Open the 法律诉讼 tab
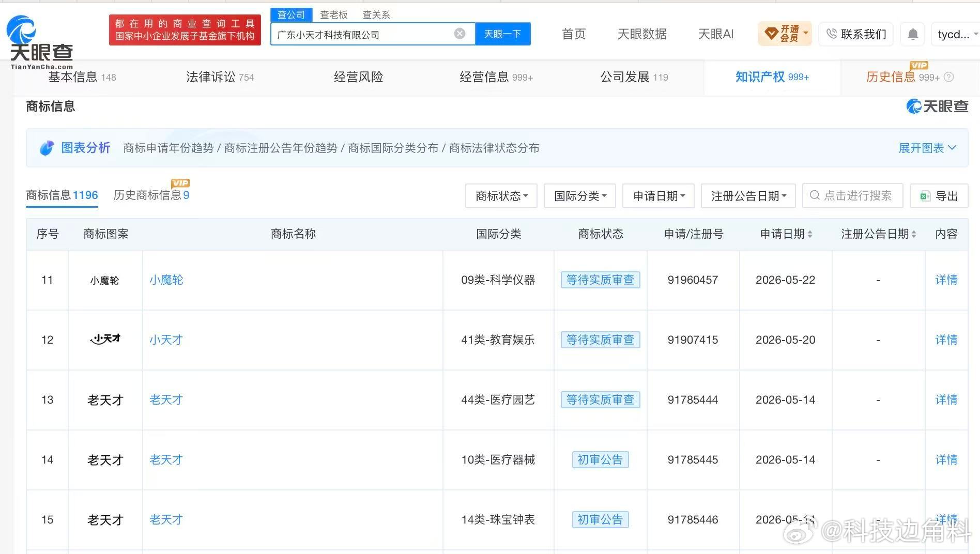 click(x=220, y=77)
